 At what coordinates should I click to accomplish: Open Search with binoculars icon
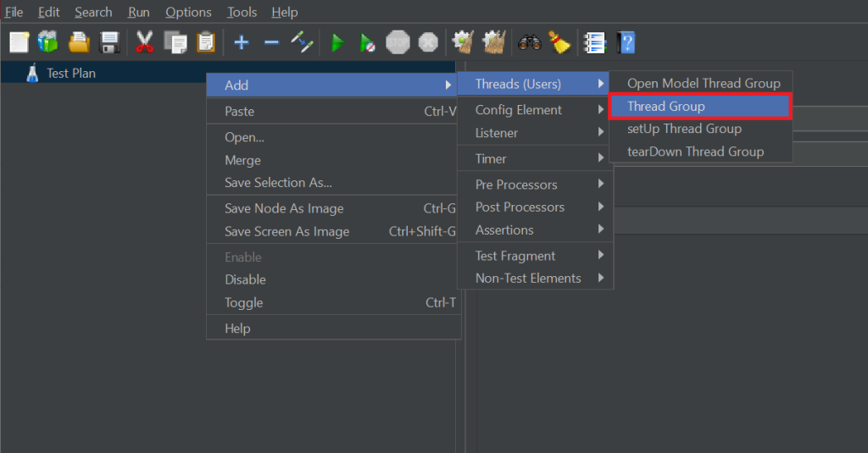point(529,42)
